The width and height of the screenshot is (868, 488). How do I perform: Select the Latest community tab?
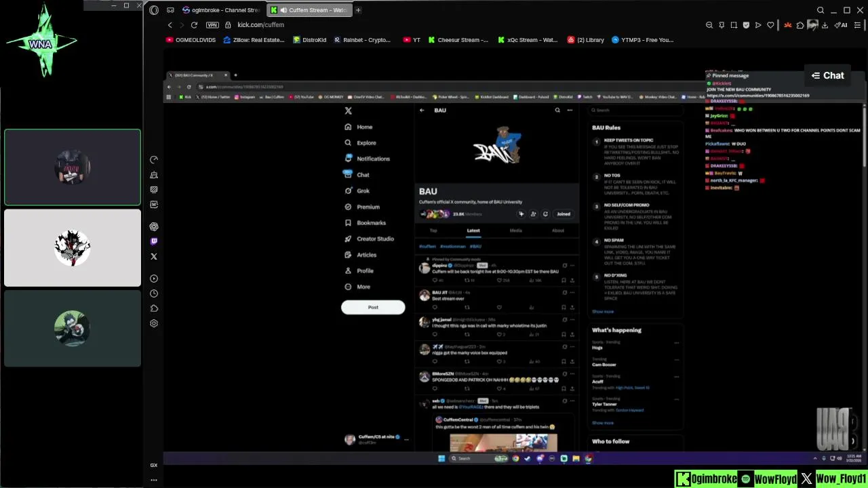coord(473,230)
